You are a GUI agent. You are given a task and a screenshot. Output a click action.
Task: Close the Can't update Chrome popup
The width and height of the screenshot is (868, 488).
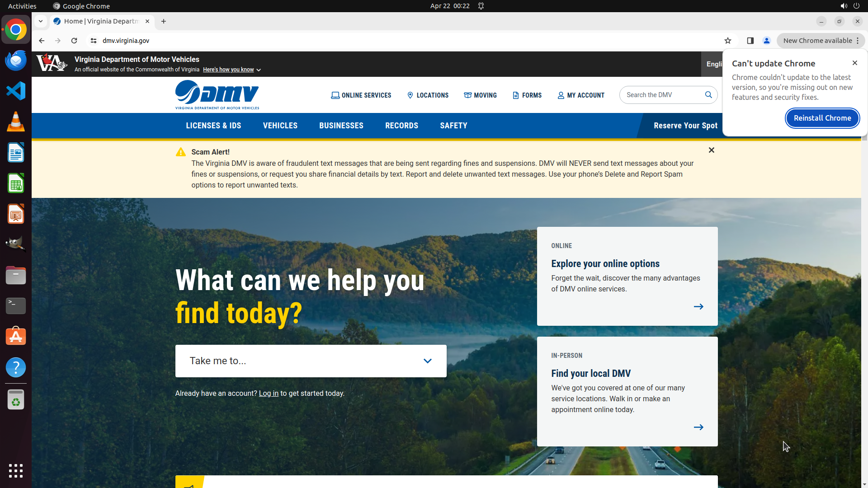click(x=854, y=63)
